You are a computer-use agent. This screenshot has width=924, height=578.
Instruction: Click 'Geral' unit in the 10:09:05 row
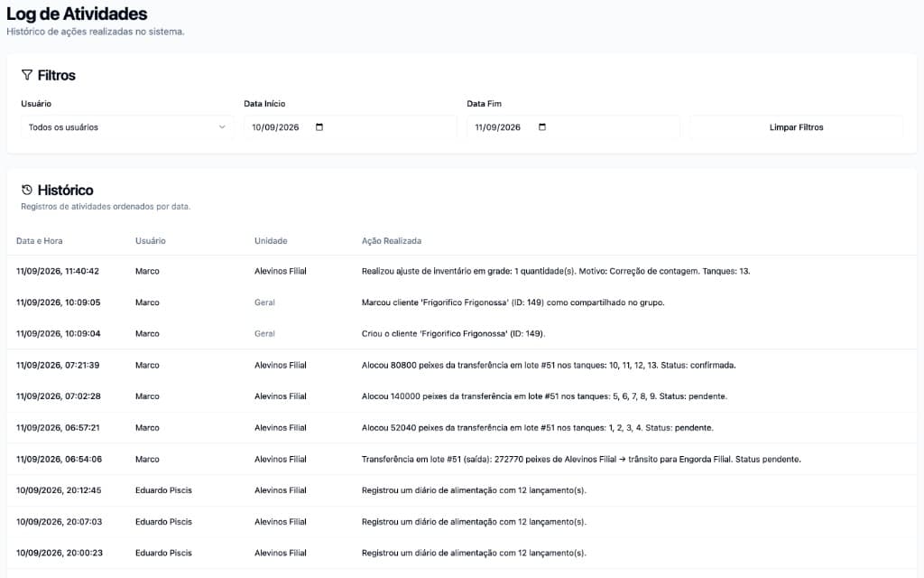[x=264, y=303]
